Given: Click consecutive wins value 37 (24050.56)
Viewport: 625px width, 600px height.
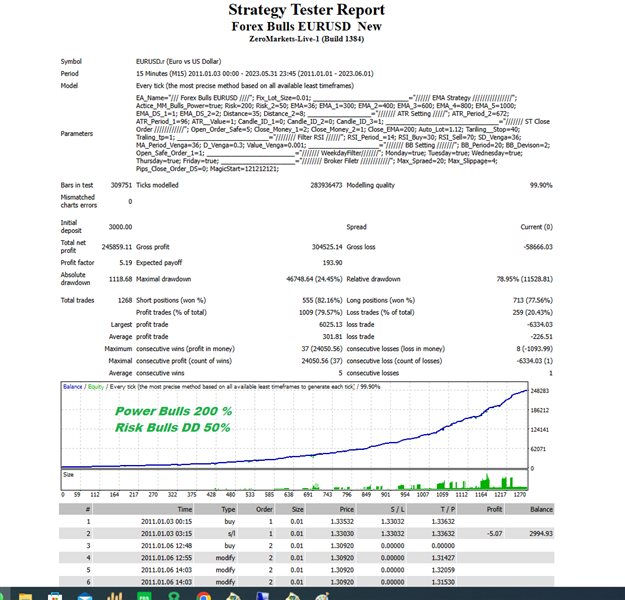Looking at the screenshot, I should pos(322,348).
